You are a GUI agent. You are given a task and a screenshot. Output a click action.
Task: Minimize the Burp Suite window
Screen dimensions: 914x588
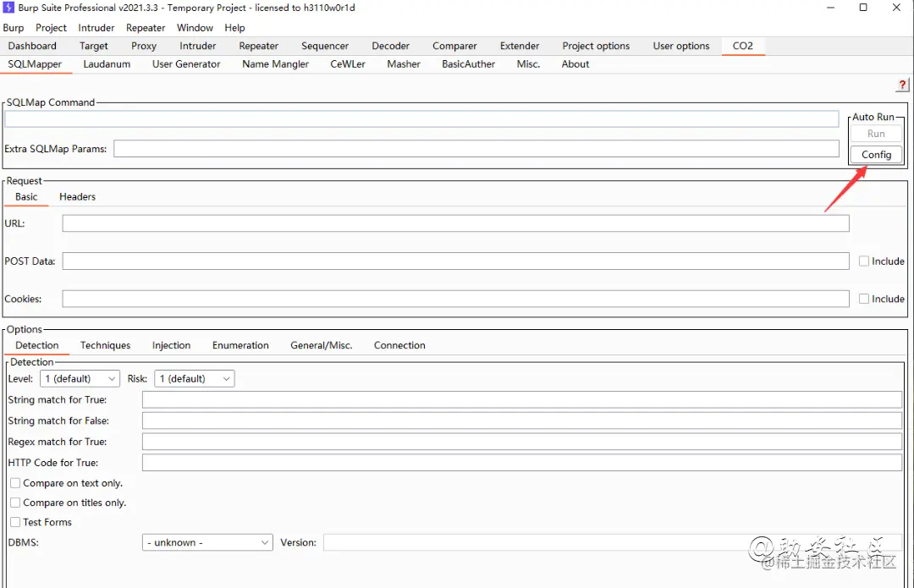click(x=831, y=8)
